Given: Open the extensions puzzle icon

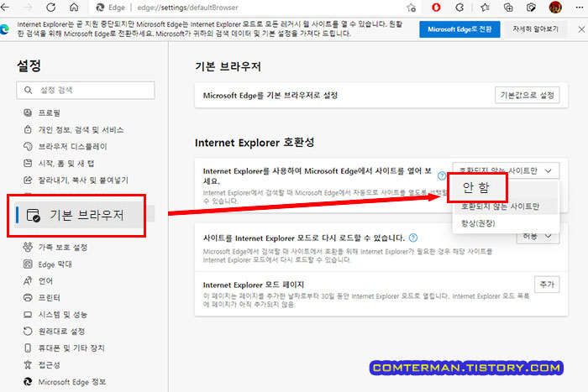Looking at the screenshot, I should [459, 7].
